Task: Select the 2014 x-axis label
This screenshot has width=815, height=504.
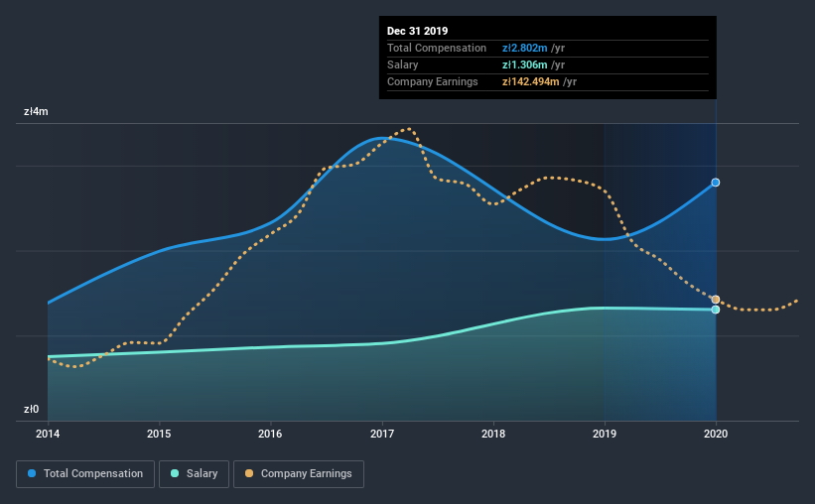Action: coord(48,434)
